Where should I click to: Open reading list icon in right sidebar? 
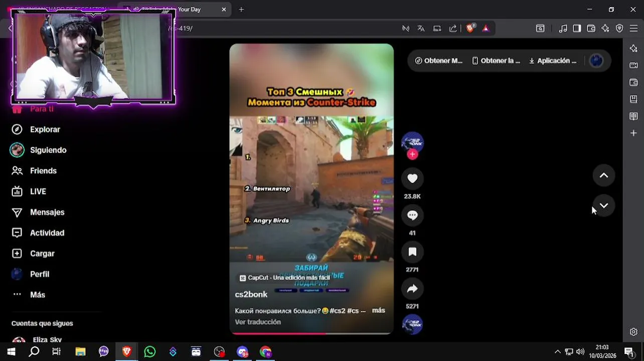[x=633, y=116]
